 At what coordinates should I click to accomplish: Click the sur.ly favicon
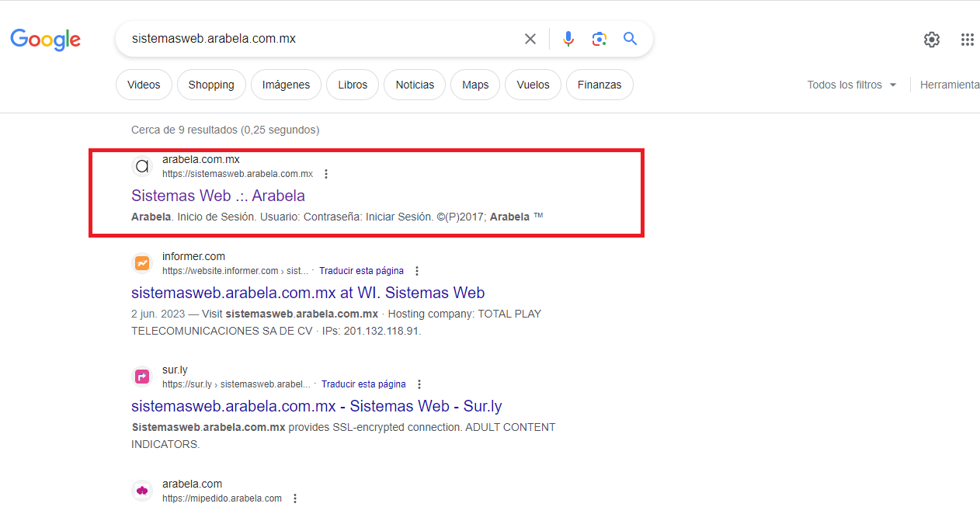[x=142, y=377]
